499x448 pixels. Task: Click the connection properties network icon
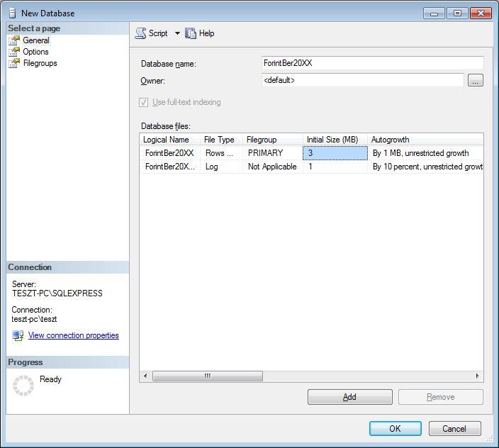18,335
